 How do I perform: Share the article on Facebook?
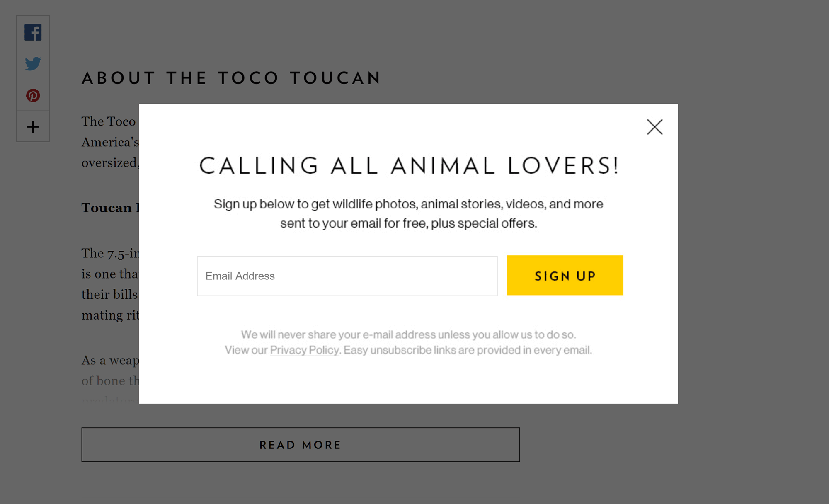[x=33, y=32]
